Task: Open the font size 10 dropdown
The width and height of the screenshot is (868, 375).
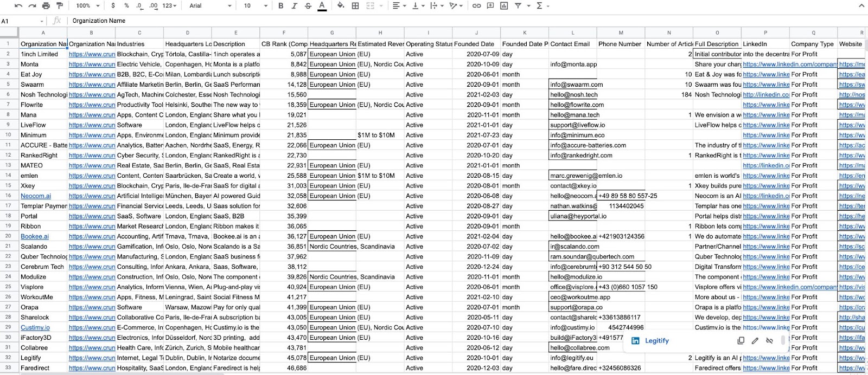Action: (255, 5)
